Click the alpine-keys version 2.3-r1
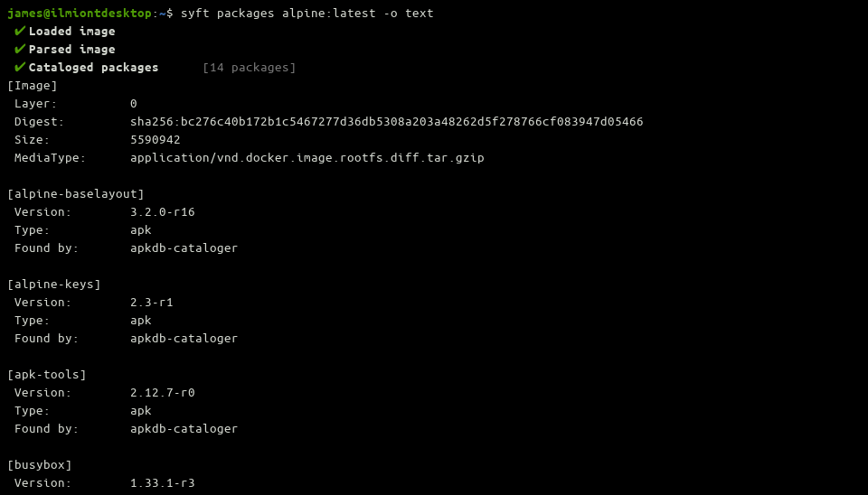The height and width of the screenshot is (495, 868). 152,303
